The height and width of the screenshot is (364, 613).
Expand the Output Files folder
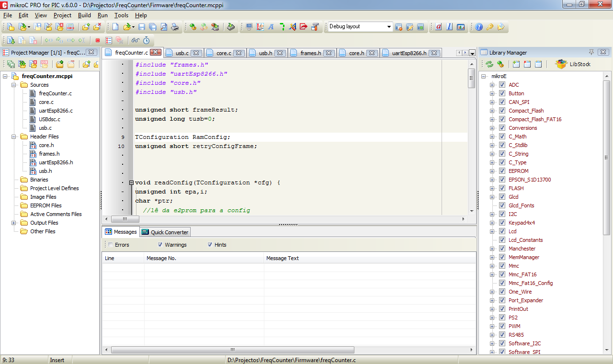coord(14,223)
